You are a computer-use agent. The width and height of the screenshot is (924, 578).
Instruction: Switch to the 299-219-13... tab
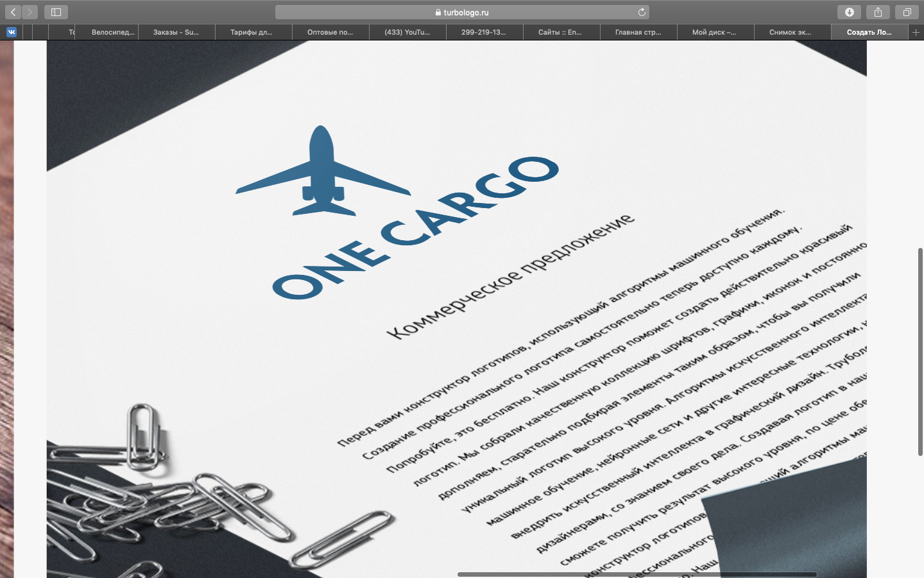point(484,32)
